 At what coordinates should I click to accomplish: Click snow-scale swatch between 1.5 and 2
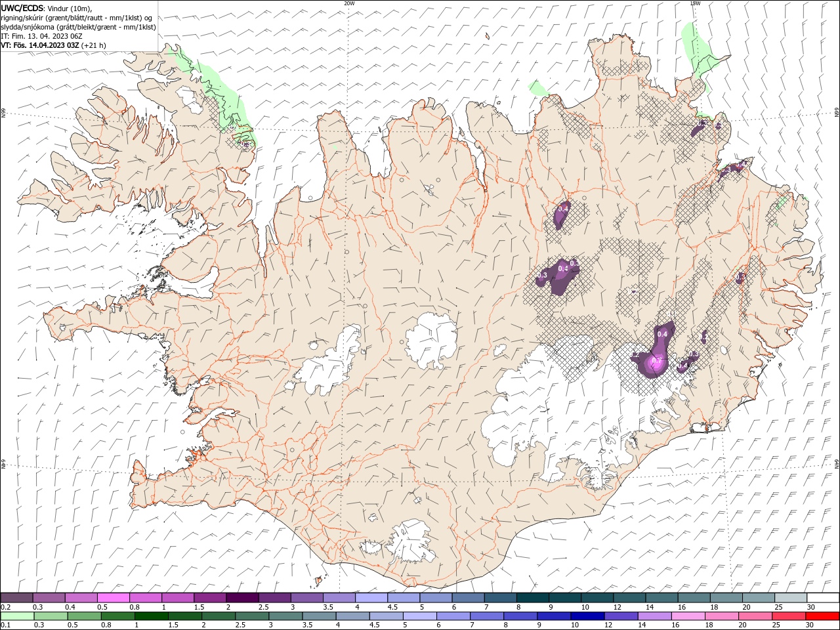click(x=209, y=598)
